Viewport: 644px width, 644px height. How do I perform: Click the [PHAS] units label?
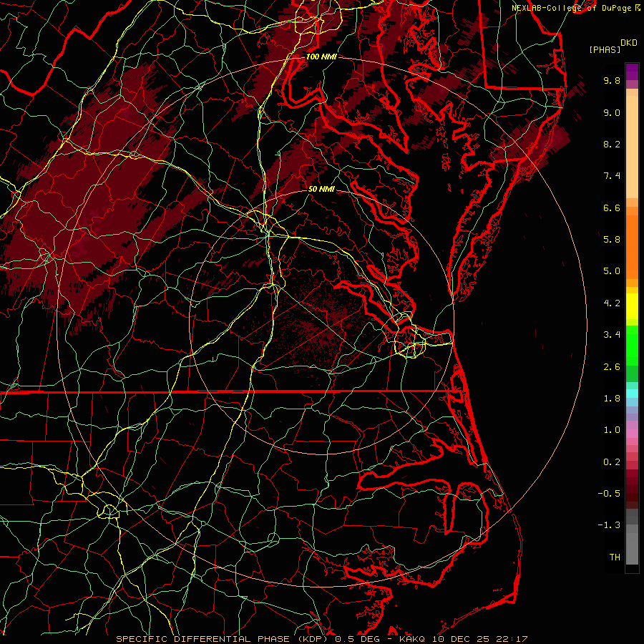pos(605,49)
